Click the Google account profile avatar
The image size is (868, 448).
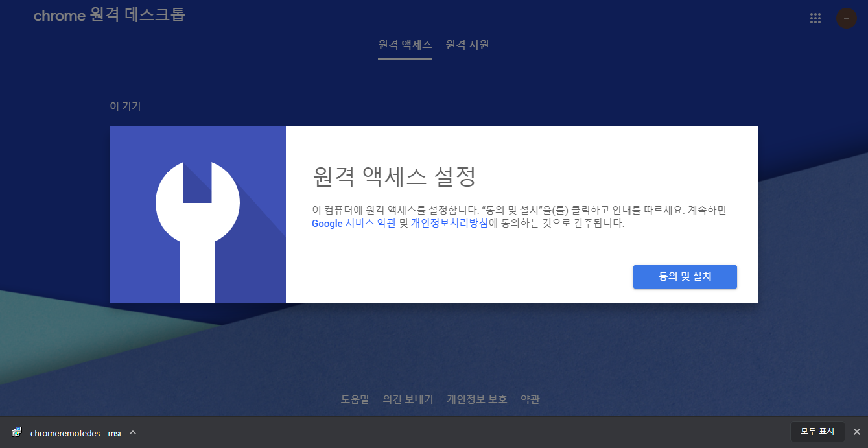pos(845,18)
